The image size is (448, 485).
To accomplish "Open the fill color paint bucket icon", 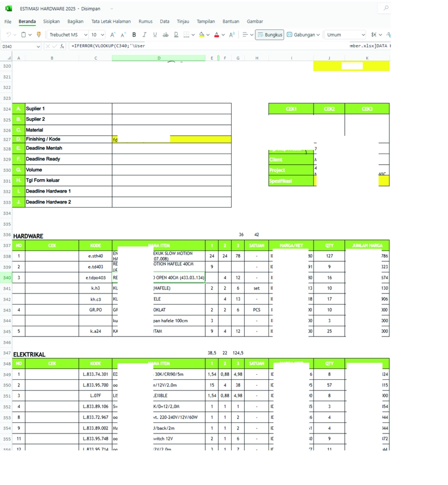I will [x=201, y=35].
